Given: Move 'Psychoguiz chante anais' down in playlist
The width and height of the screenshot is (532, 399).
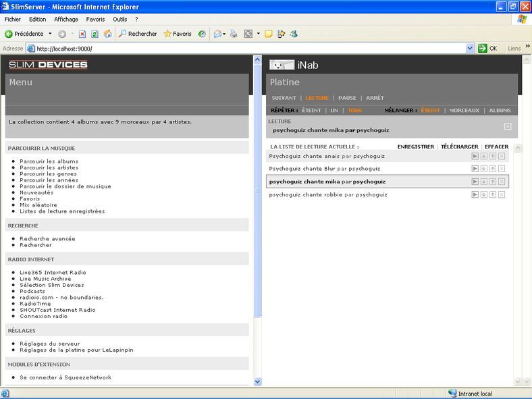Looking at the screenshot, I should [x=484, y=156].
